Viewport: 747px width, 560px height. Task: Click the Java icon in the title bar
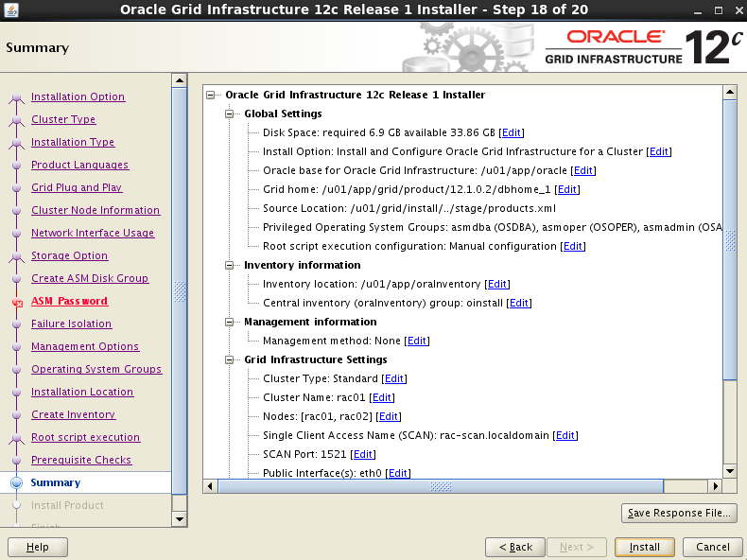tap(11, 9)
